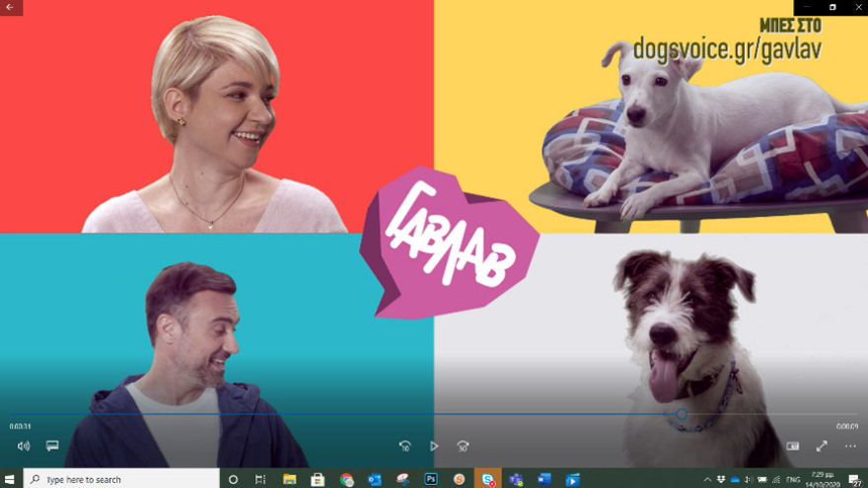
Task: Open the volume control in the player
Action: (23, 446)
